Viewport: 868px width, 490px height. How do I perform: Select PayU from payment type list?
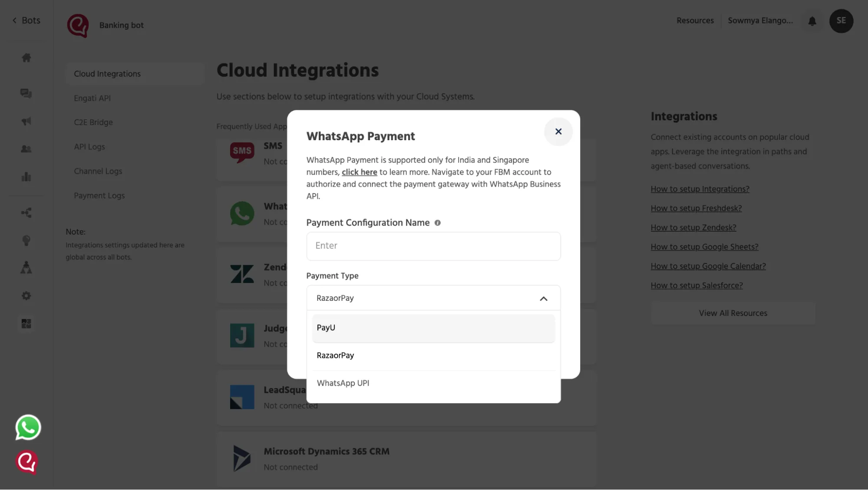pyautogui.click(x=433, y=328)
